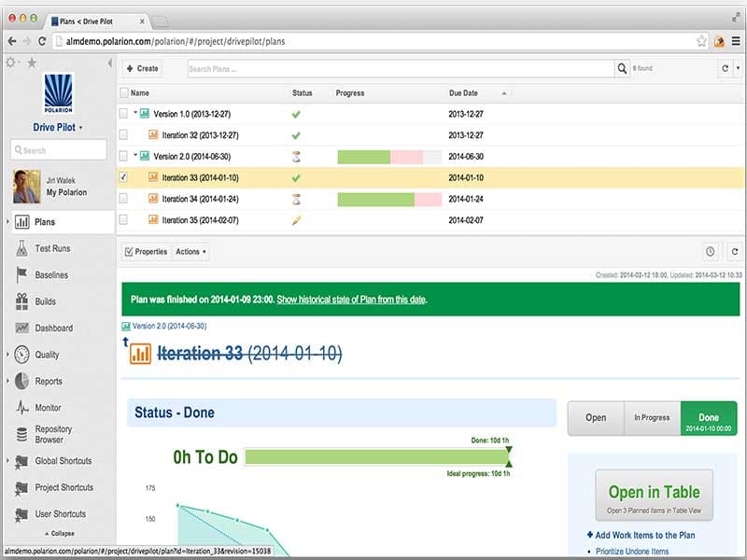
Task: Uncheck the Iteration 33 row checkbox
Action: pos(123,177)
